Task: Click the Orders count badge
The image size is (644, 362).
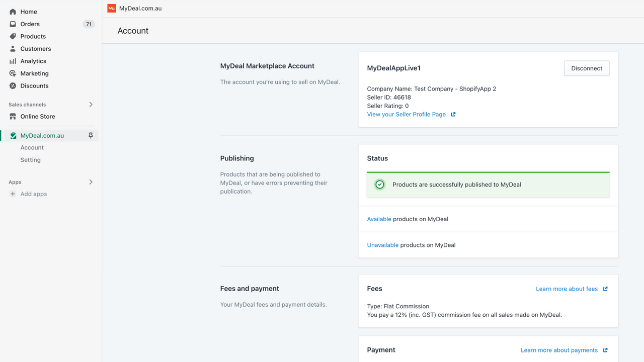Action: coord(89,24)
